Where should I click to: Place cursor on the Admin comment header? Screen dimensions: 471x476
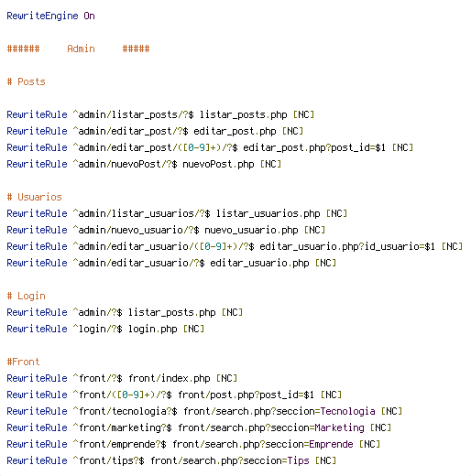click(x=81, y=49)
